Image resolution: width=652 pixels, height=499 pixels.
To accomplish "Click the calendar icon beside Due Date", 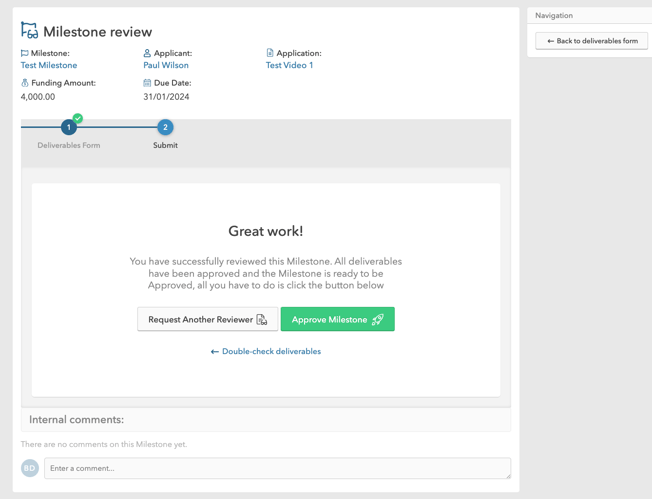I will click(x=147, y=83).
